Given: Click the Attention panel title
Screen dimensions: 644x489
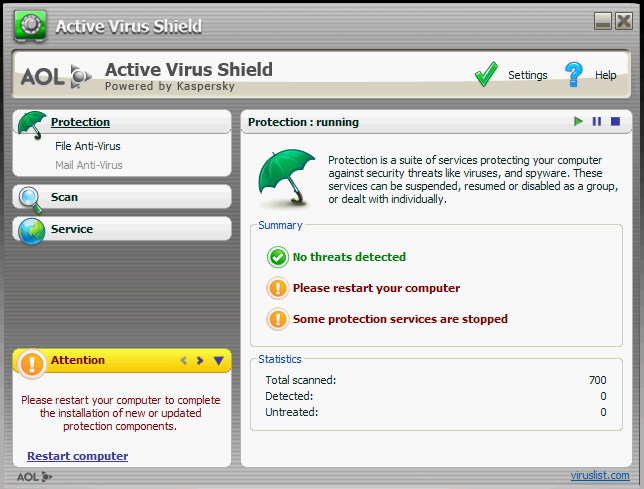Looking at the screenshot, I should click(78, 360).
